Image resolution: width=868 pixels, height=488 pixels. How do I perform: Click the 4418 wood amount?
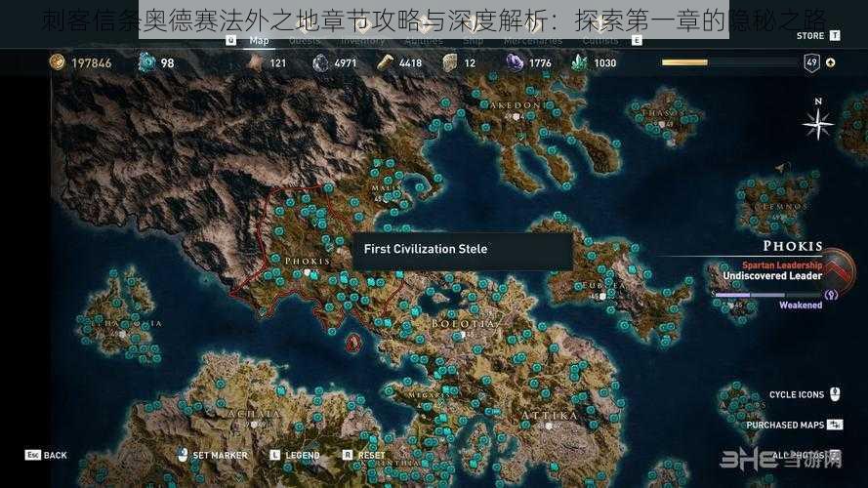tap(411, 63)
